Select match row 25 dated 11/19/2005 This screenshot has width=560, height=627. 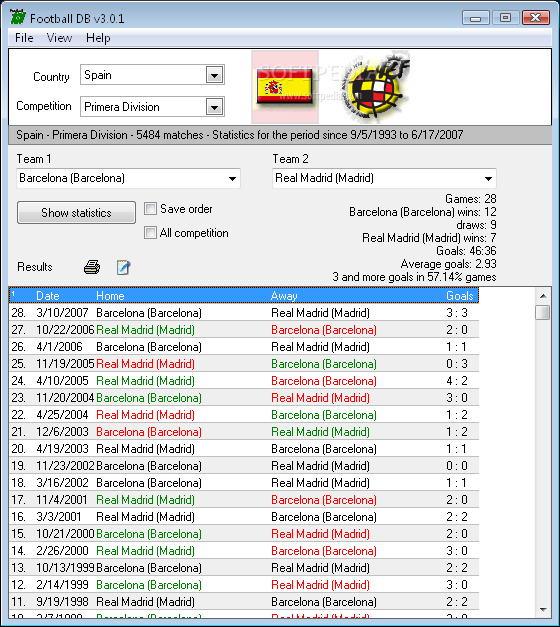tap(244, 364)
